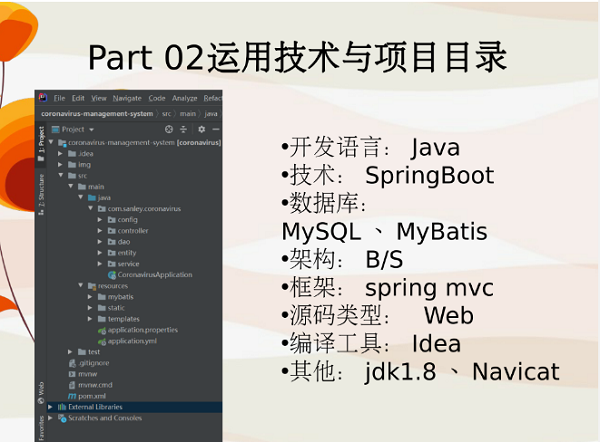Viewport: 600px width, 442px height.
Task: Select application.properties file in tree
Action: click(x=142, y=330)
